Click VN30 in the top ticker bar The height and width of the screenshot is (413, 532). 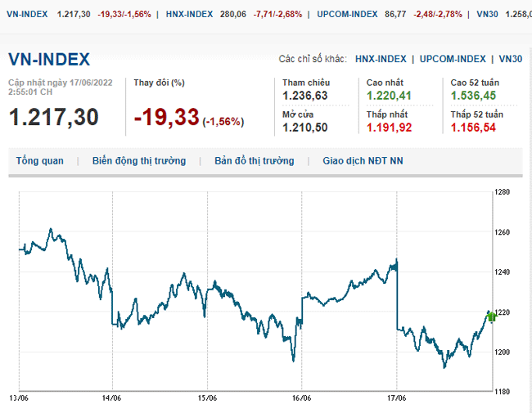489,15
